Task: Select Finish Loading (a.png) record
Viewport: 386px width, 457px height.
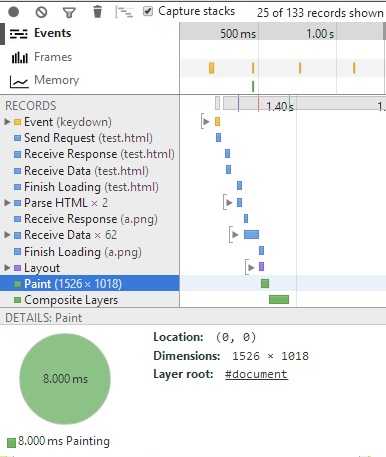Action: coord(90,252)
